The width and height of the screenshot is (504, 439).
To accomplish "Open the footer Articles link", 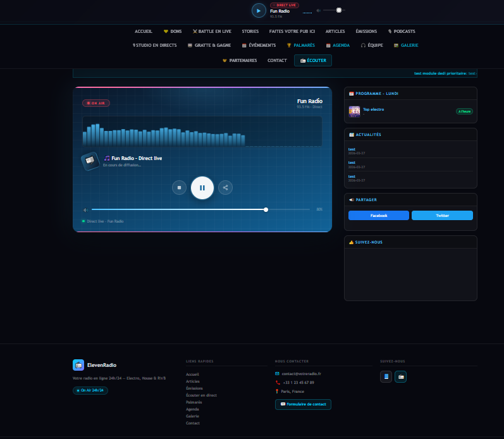I will (192, 381).
